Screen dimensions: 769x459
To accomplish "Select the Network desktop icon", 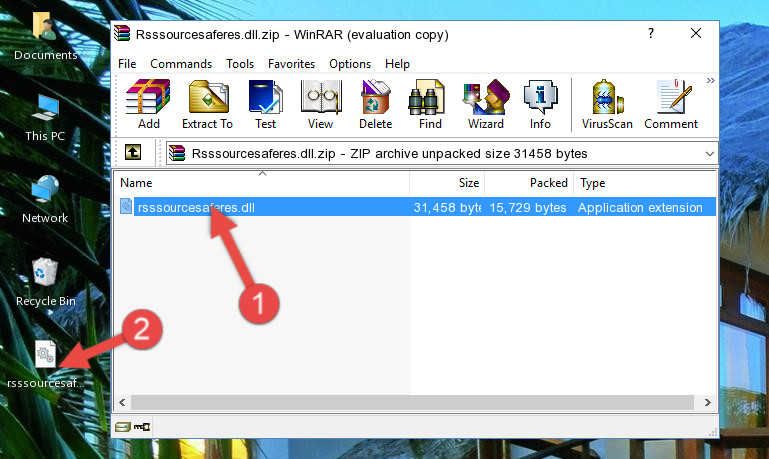I will pos(45,200).
